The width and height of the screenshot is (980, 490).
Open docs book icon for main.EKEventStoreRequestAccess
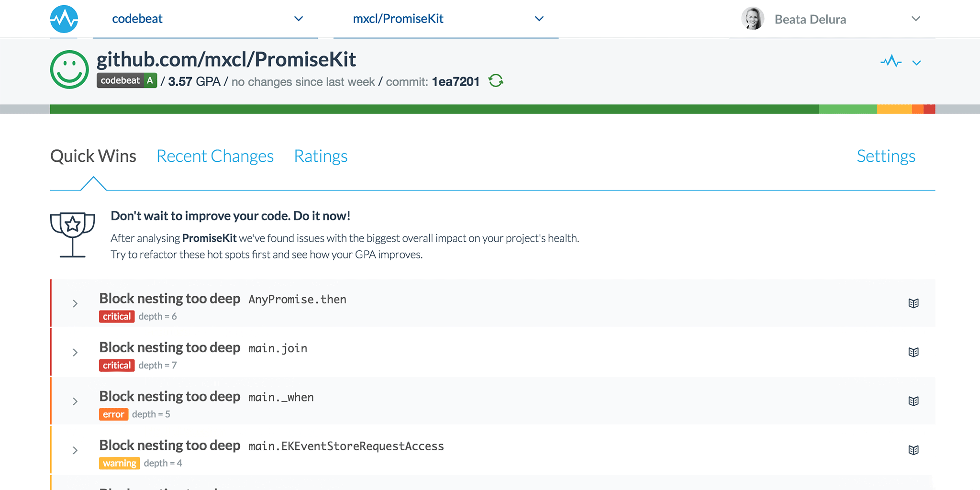(x=913, y=450)
